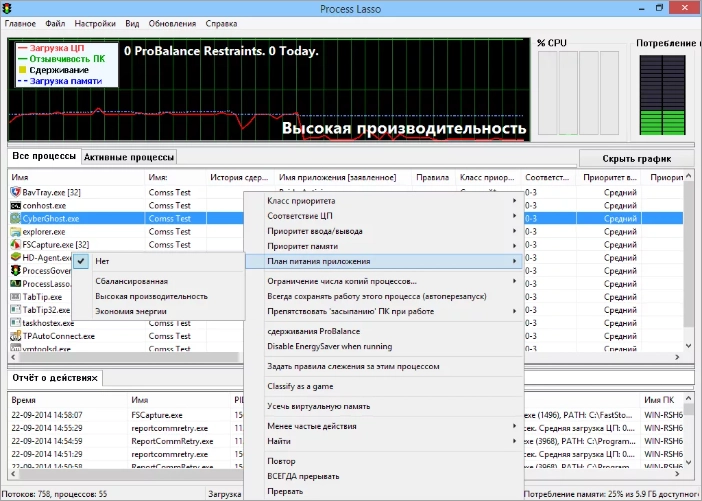Click 'reportcommretry.exe' at 14:55:29 log row
The width and height of the screenshot is (702, 501).
point(170,428)
